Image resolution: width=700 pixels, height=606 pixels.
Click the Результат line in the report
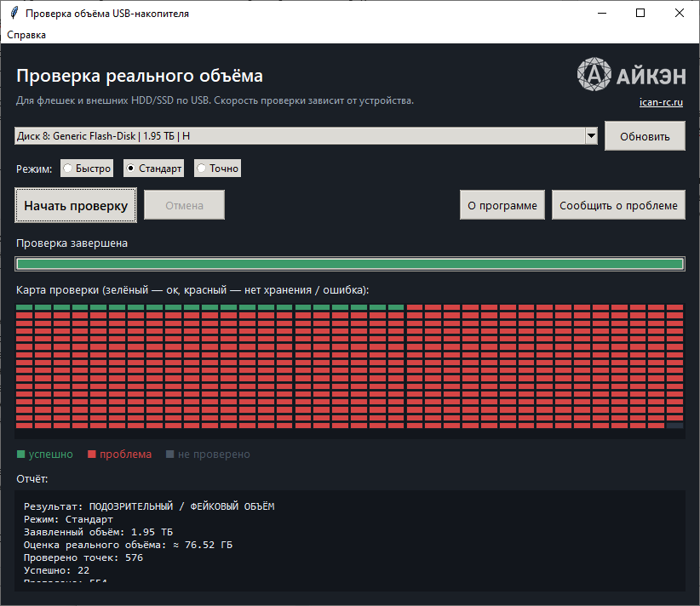[x=149, y=506]
